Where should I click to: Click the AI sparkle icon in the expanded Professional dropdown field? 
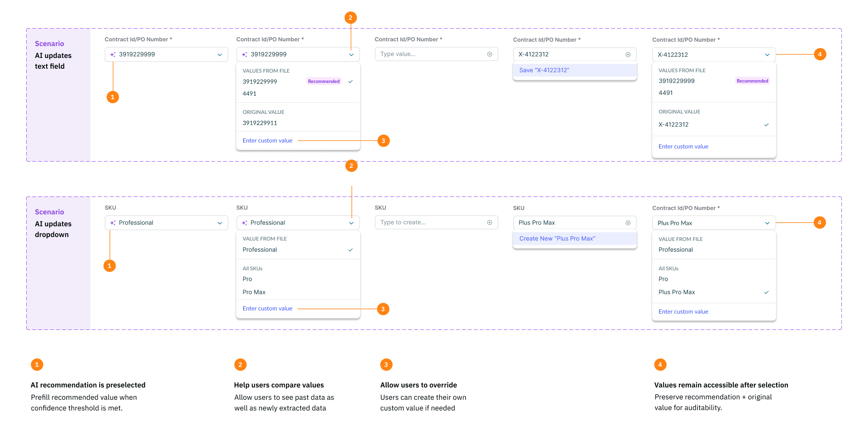(x=245, y=223)
